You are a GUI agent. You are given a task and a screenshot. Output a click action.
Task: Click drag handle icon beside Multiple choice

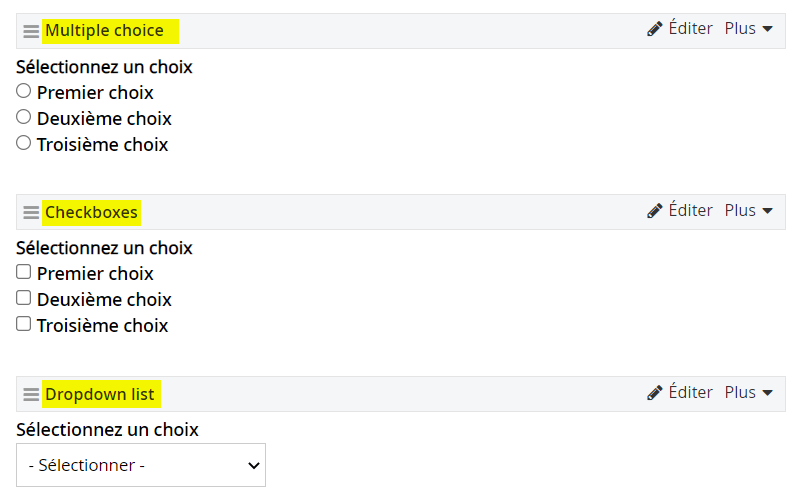[x=31, y=31]
